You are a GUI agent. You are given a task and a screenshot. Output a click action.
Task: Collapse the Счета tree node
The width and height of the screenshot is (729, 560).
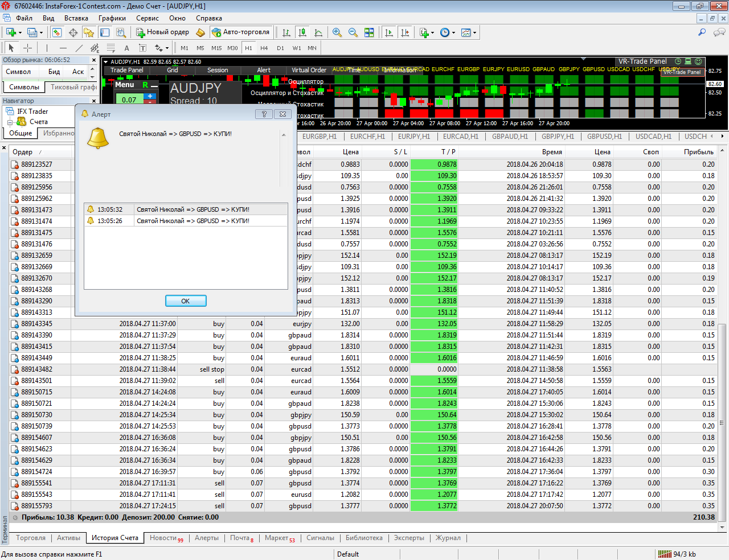pos(10,122)
